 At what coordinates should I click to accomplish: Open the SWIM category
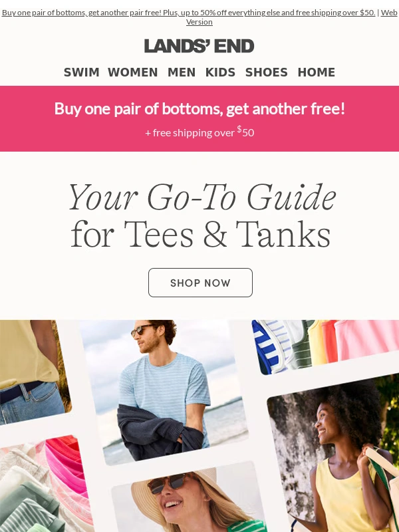(81, 72)
